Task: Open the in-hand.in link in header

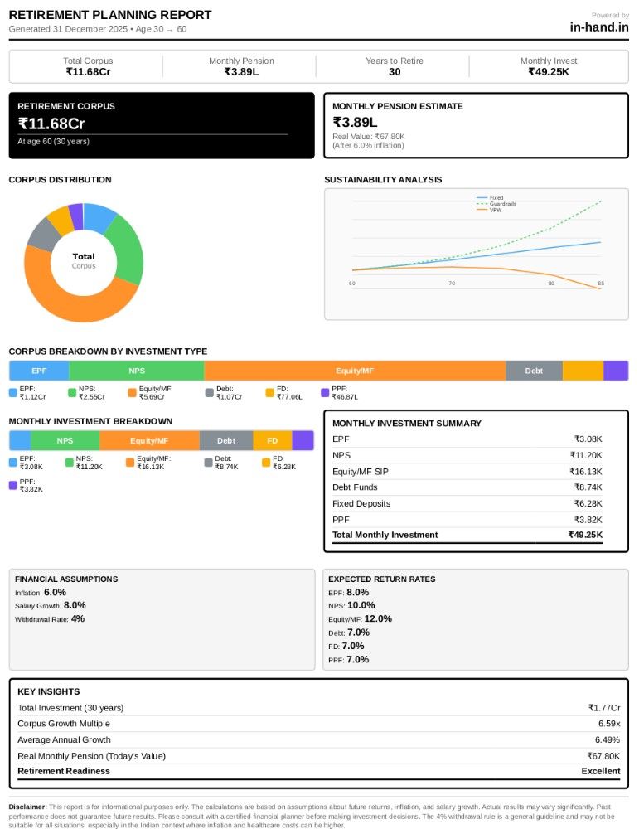Action: click(599, 27)
